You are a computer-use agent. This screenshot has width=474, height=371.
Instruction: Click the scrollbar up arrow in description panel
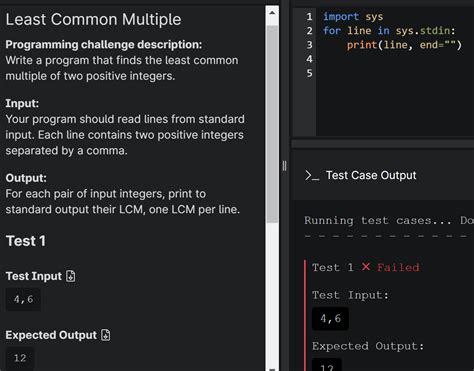click(272, 13)
